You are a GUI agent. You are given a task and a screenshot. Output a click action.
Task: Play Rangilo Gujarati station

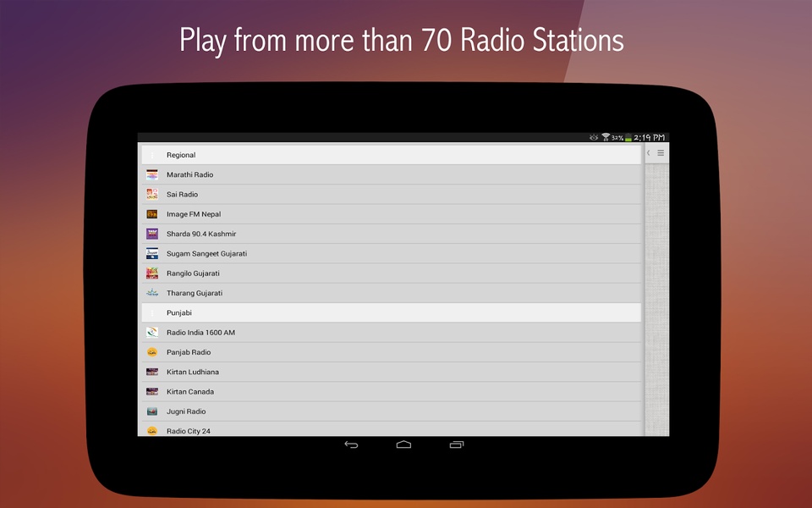tap(392, 273)
